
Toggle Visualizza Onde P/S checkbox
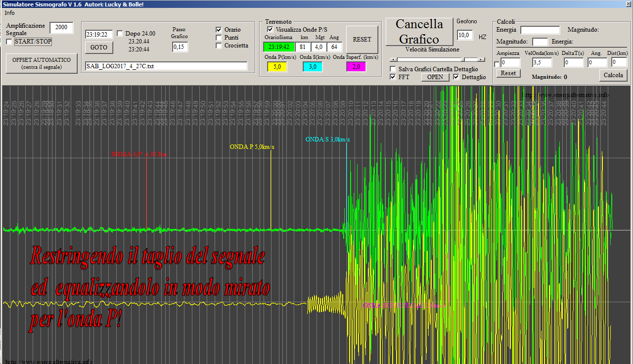point(270,30)
